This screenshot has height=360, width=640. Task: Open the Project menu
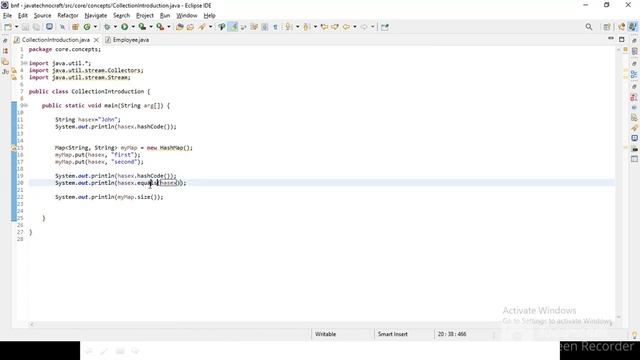tap(144, 16)
